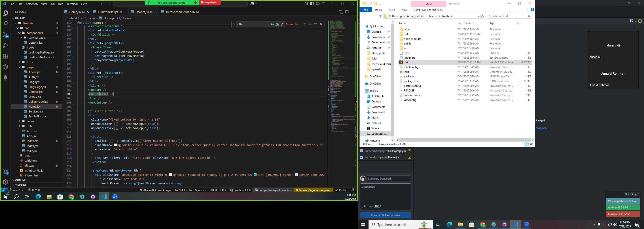This screenshot has width=644, height=229.
Task: Click Tabnine Sign-in is required status item
Action: 314,190
